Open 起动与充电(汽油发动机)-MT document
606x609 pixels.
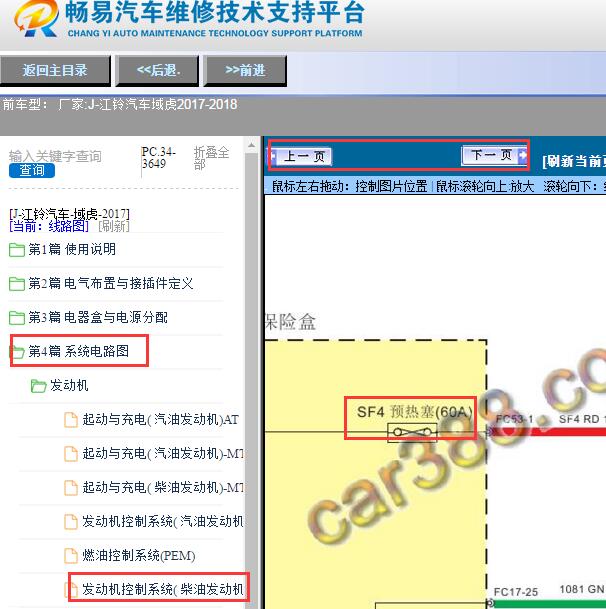click(x=163, y=453)
